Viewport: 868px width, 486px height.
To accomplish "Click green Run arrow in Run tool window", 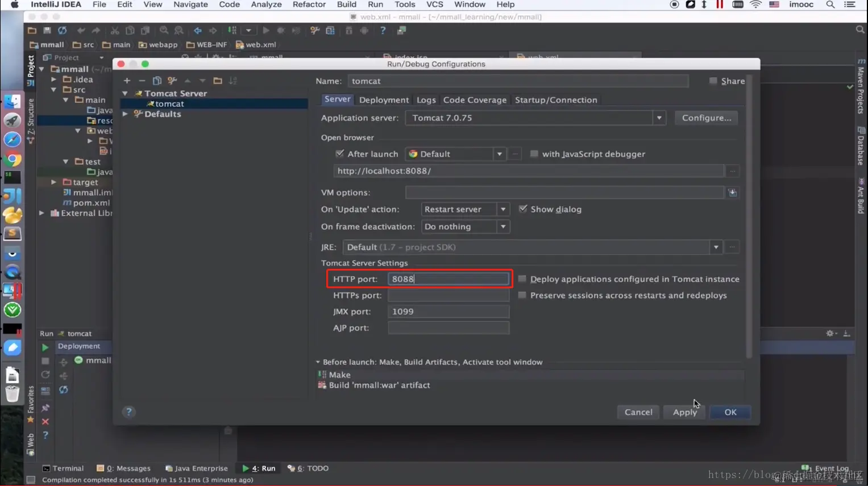I will click(x=45, y=347).
